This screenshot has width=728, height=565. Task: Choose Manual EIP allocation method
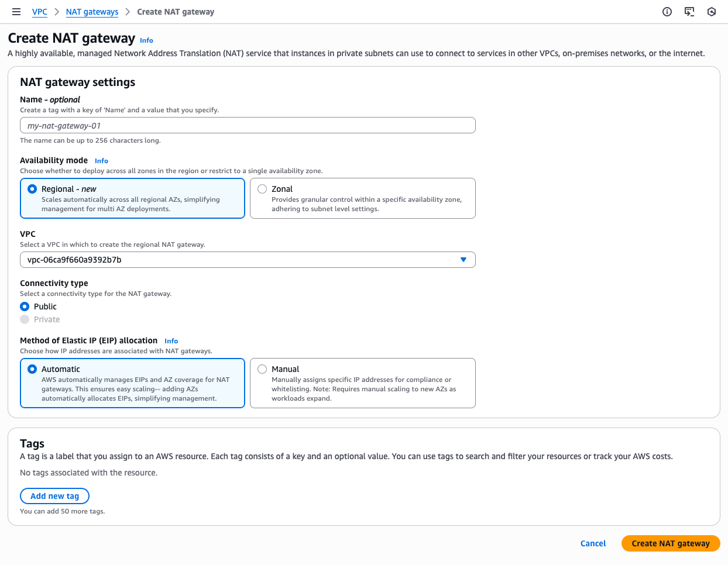click(263, 369)
